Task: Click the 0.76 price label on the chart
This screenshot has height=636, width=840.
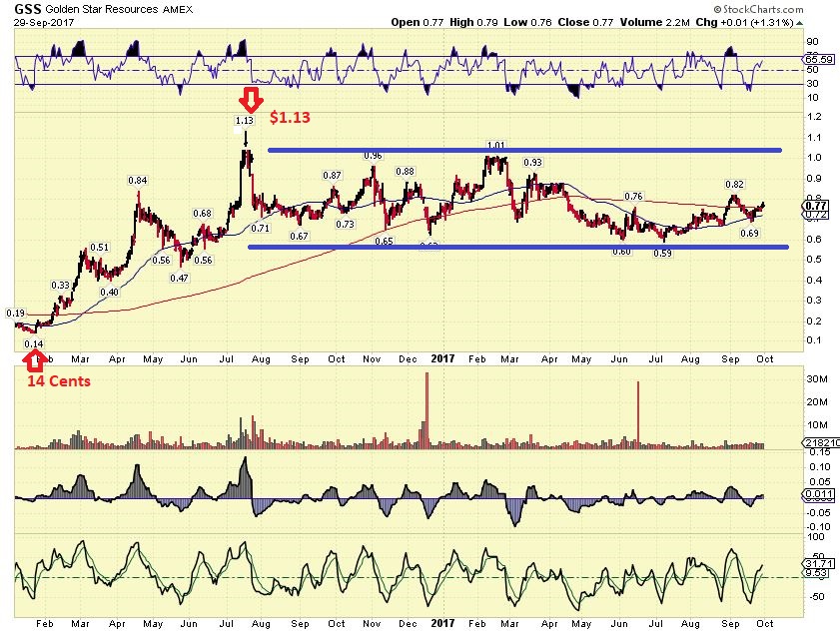Action: (634, 197)
